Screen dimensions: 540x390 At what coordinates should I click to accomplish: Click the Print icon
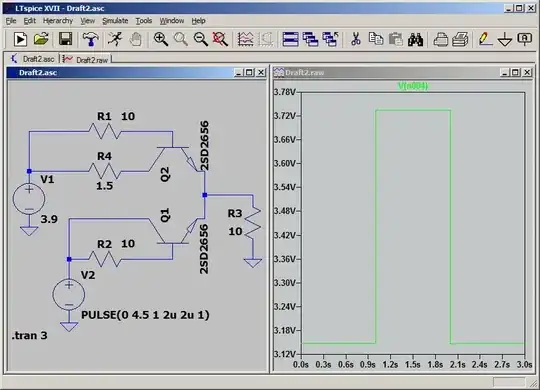point(460,39)
